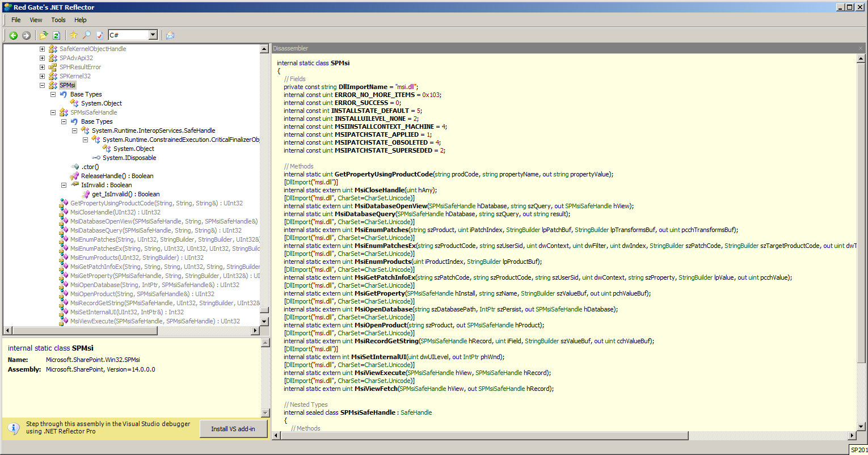The width and height of the screenshot is (868, 455).
Task: Click the Refresh icon in the toolbar
Action: pyautogui.click(x=56, y=35)
